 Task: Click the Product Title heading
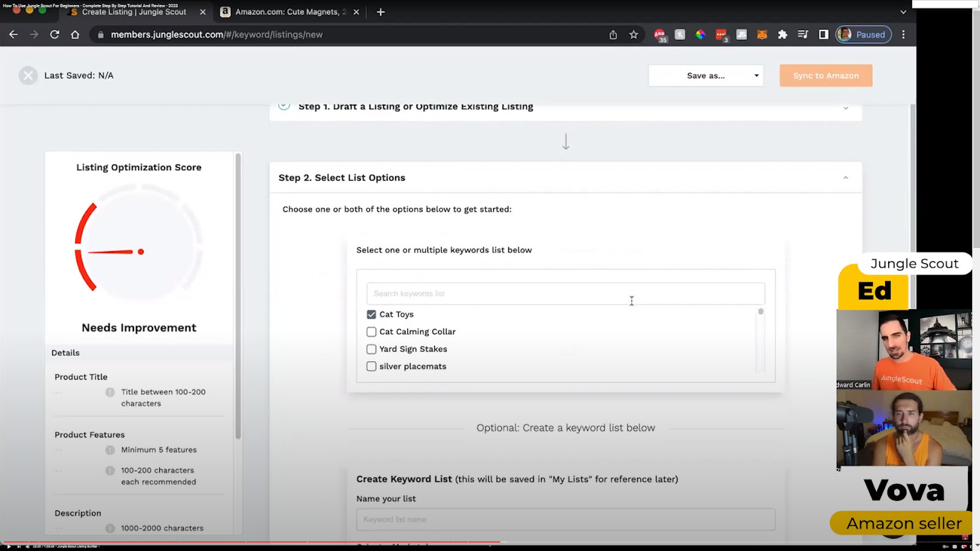pos(81,377)
